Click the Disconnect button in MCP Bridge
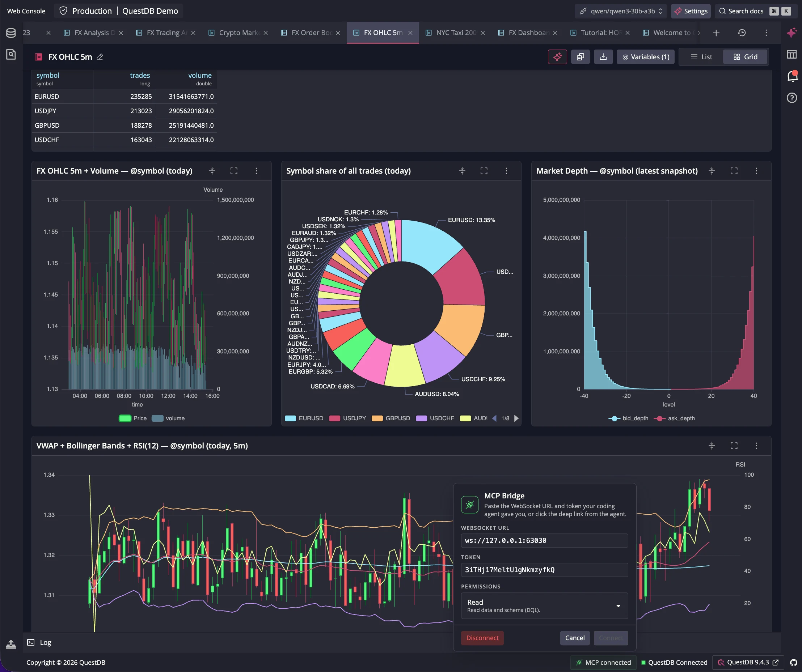Screen dimensions: 802x672 (x=482, y=638)
